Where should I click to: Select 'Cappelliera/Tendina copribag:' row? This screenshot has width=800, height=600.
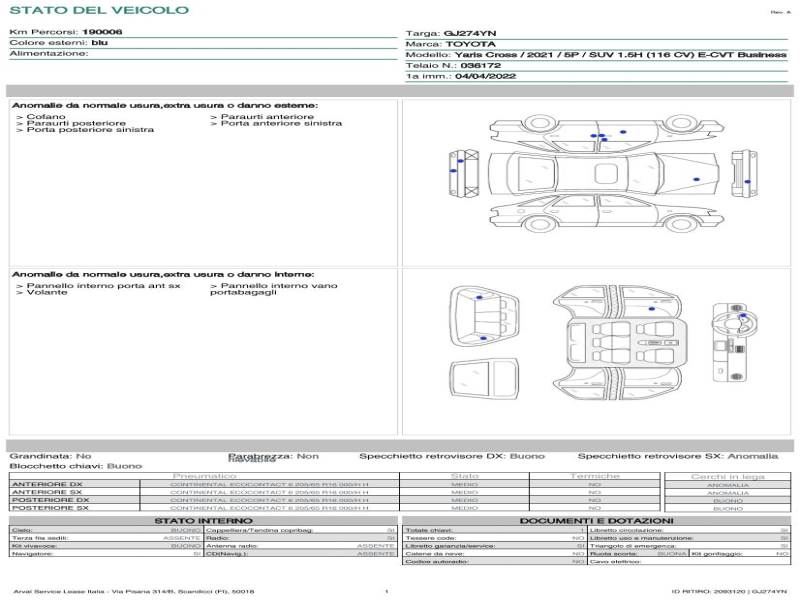tap(301, 531)
